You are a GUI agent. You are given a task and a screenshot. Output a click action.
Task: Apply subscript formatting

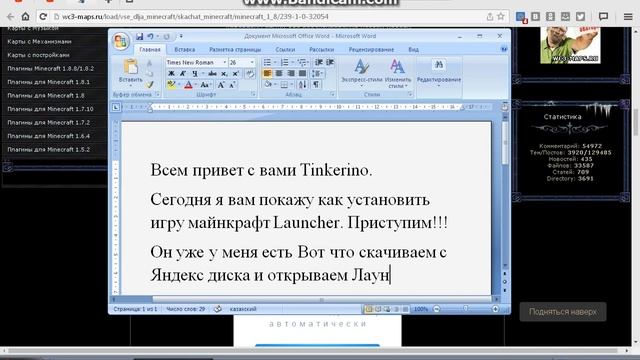[x=224, y=73]
